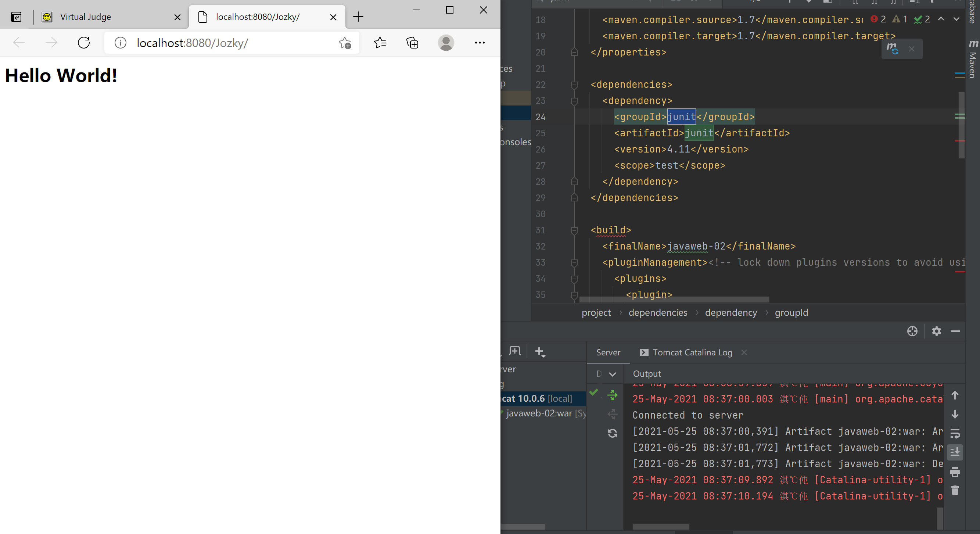980x534 pixels.
Task: Switch to the Virtual Judge browser tab
Action: pyautogui.click(x=86, y=17)
